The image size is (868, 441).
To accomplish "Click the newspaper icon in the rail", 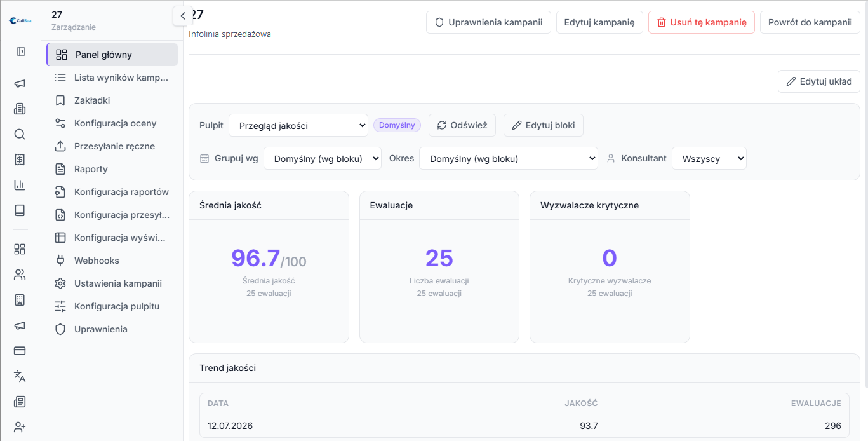I will click(20, 402).
